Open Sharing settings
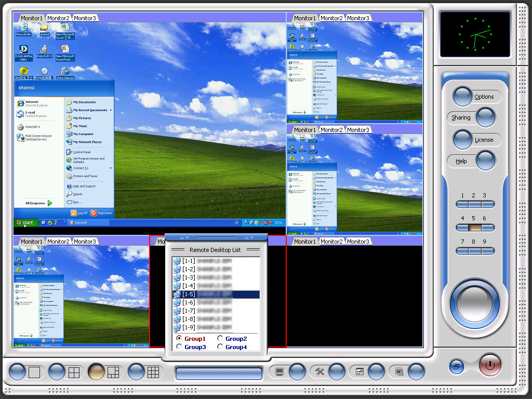This screenshot has height=399, width=532. pos(486,117)
